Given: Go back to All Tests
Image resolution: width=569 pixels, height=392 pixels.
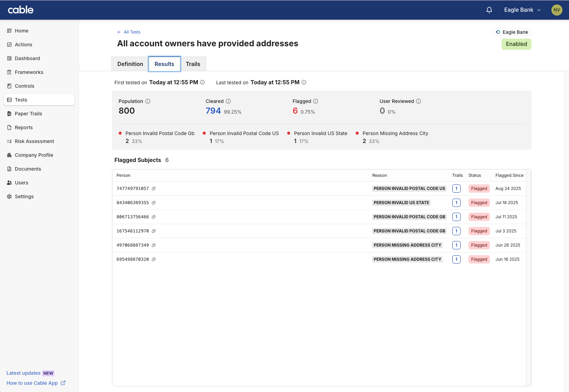Looking at the screenshot, I should coord(129,32).
